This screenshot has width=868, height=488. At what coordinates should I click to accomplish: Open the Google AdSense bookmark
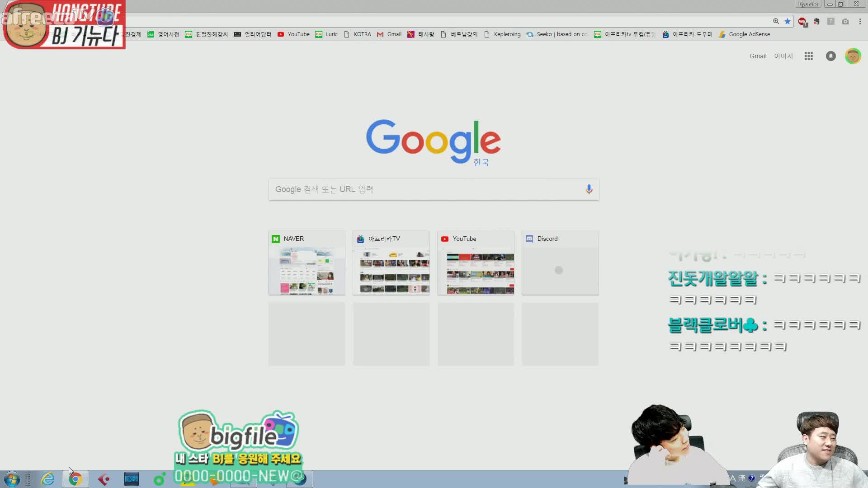[x=745, y=34]
